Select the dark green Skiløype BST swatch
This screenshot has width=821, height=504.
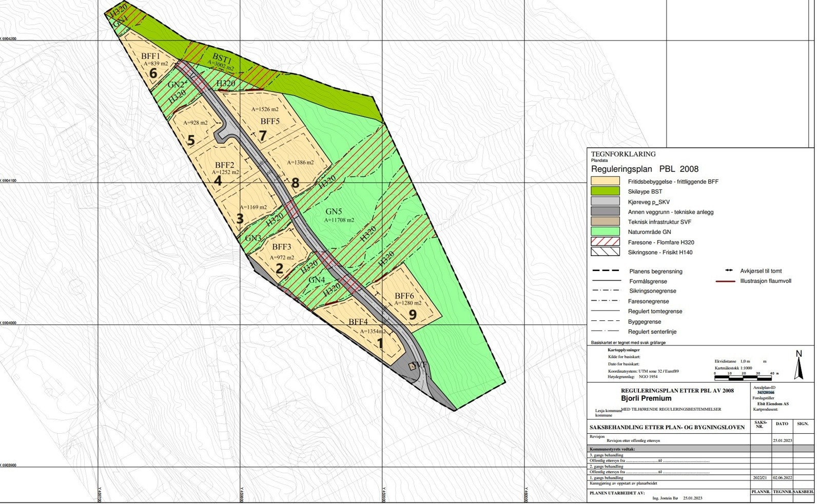coord(605,191)
